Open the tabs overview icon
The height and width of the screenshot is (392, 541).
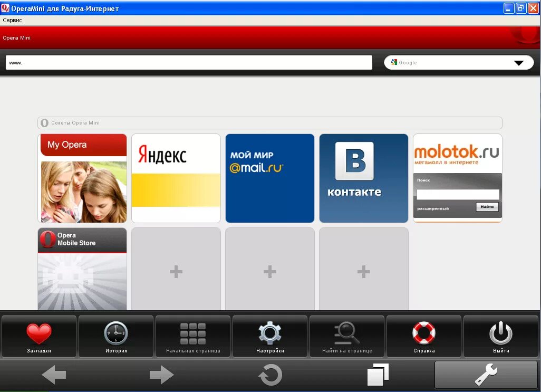[x=378, y=375]
